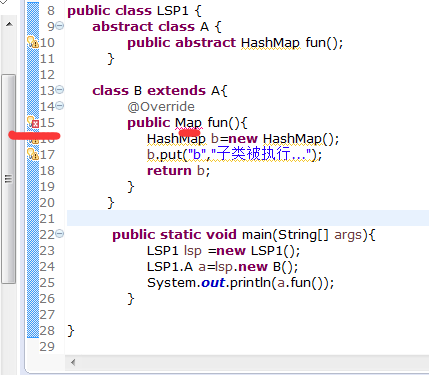Screen dimensions: 429x375
Task: Click line number 25 in the gutter
Action: (47, 283)
